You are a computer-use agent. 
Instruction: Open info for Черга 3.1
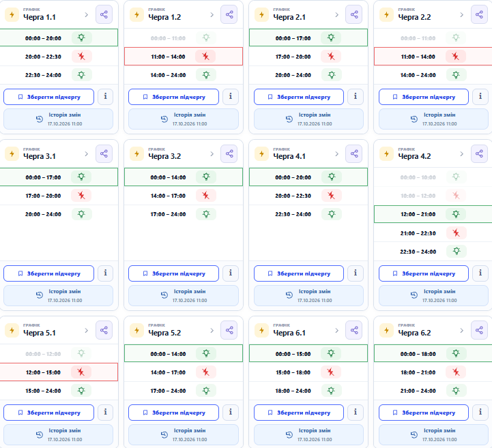pos(105,273)
